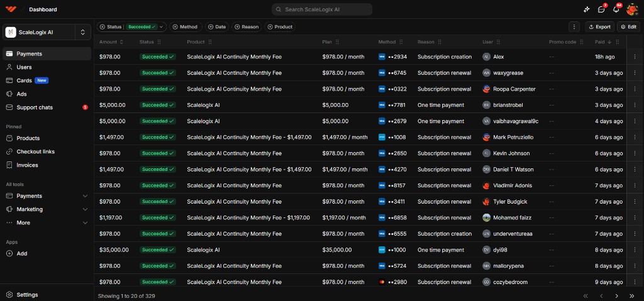The image size is (644, 301).
Task: Open row actions for Mohamed faizz payment
Action: [635, 217]
